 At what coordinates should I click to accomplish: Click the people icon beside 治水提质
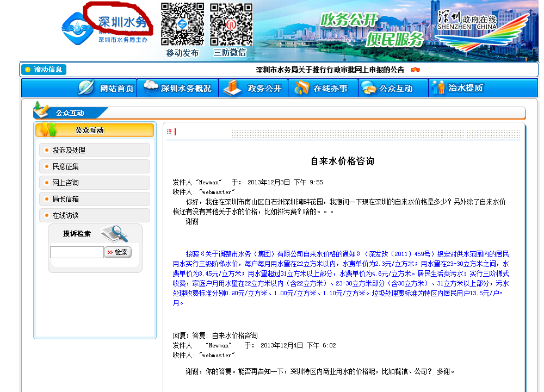pyautogui.click(x=438, y=88)
